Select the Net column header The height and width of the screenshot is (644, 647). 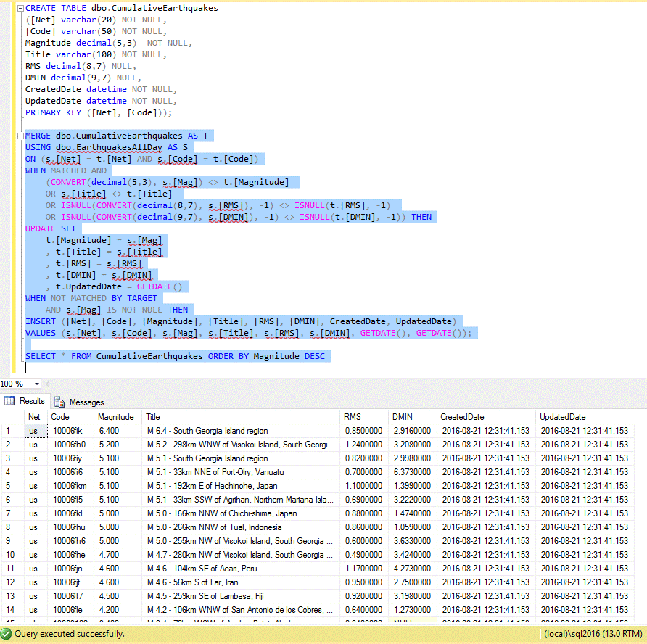point(36,417)
